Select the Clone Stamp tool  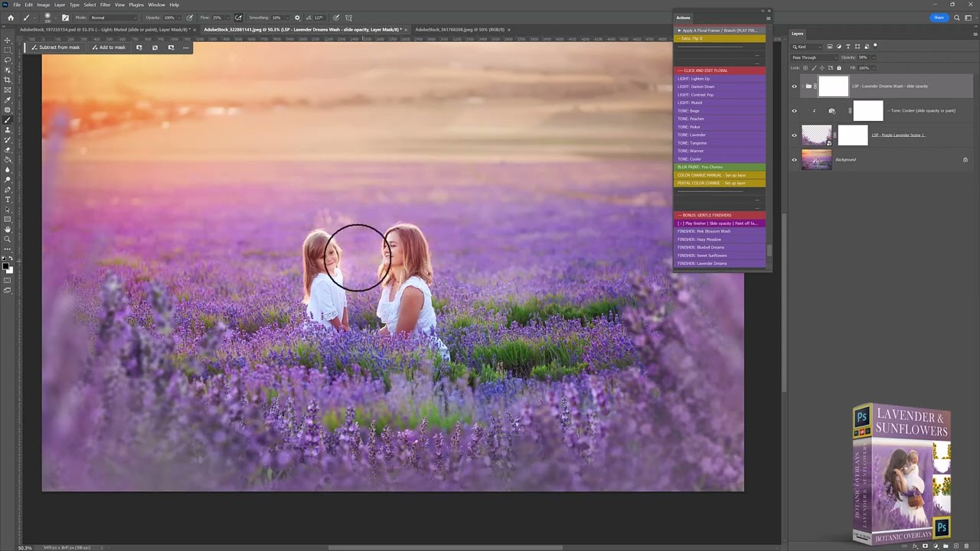8,130
